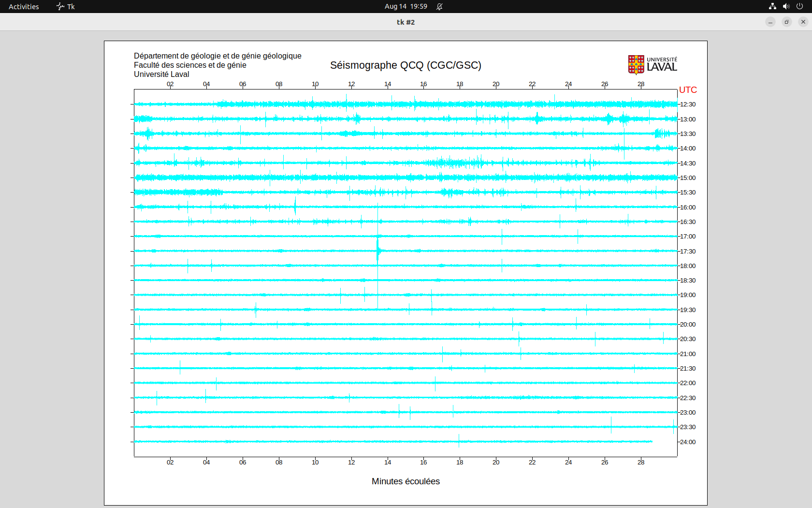Click Faculté des sciences et de génie text
Image resolution: width=812 pixels, height=508 pixels.
tap(190, 65)
